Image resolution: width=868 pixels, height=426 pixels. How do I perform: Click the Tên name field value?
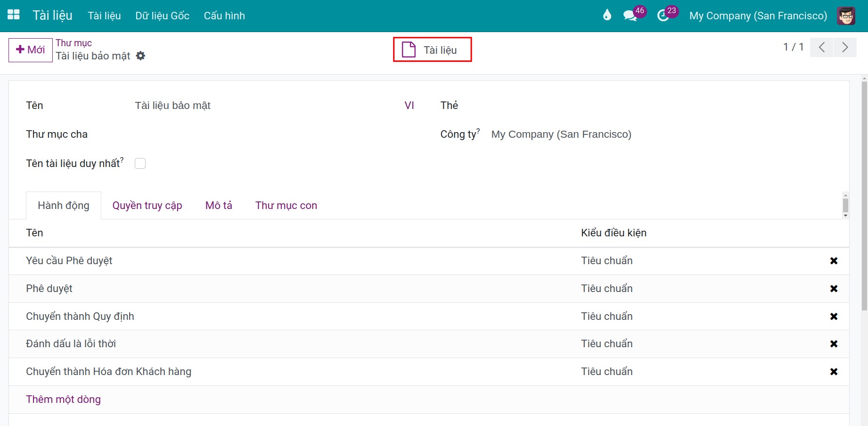click(x=172, y=106)
